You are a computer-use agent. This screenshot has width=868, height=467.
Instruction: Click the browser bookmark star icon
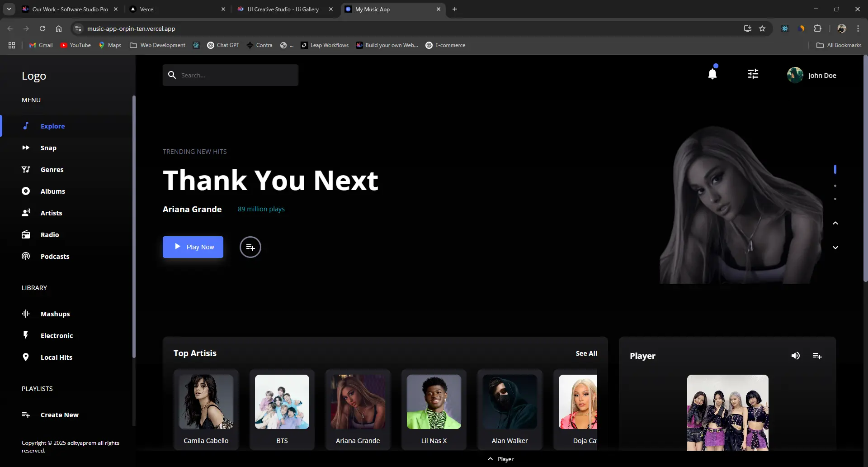tap(762, 29)
